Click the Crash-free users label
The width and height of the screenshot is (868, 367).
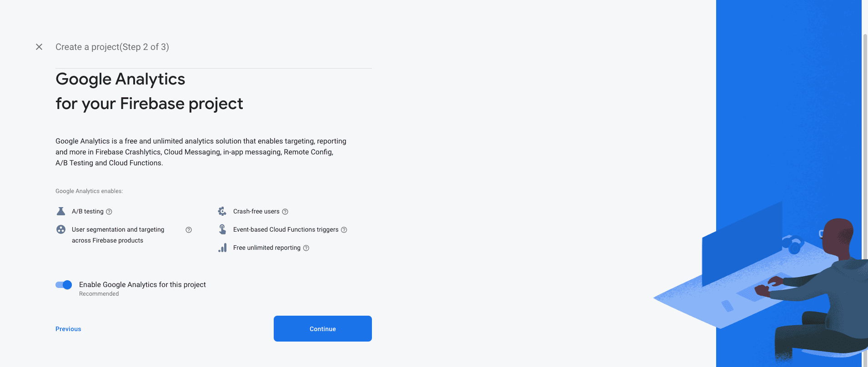tap(256, 211)
